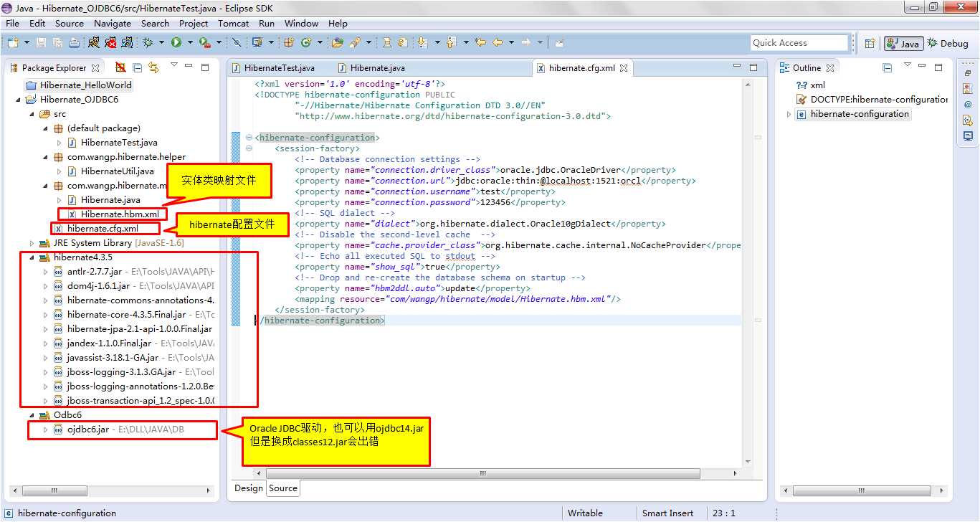Image resolution: width=980 pixels, height=522 pixels.
Task: Close the hibernate.cfg.xml editor tab
Action: pyautogui.click(x=624, y=68)
